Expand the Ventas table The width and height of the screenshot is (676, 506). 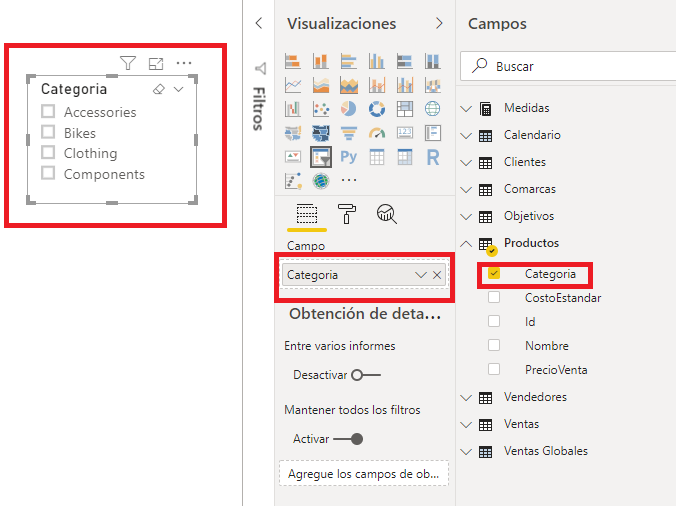point(466,425)
